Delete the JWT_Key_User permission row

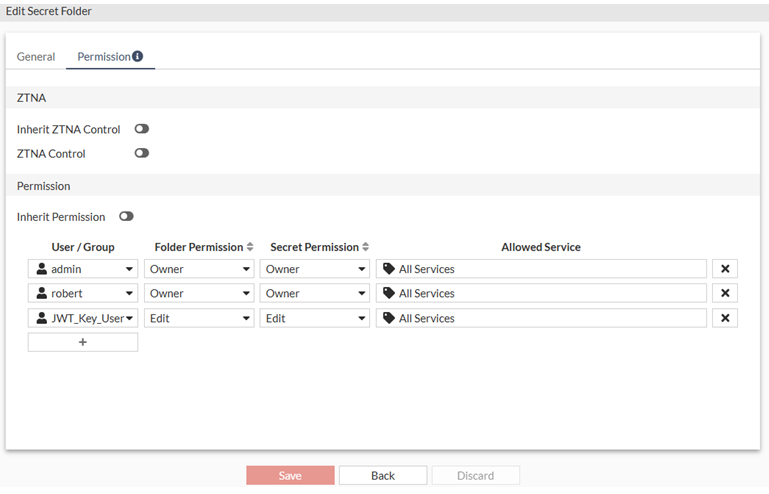725,318
